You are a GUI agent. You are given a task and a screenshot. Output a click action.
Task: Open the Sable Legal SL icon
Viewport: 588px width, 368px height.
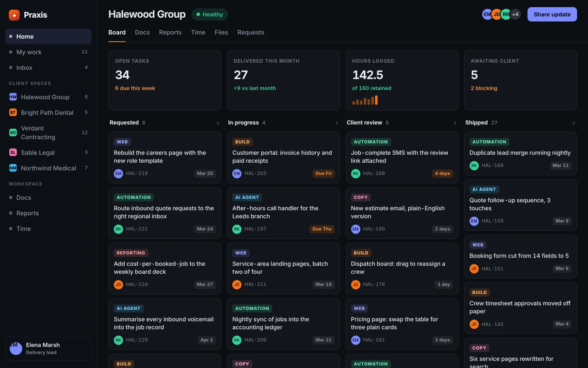(13, 153)
